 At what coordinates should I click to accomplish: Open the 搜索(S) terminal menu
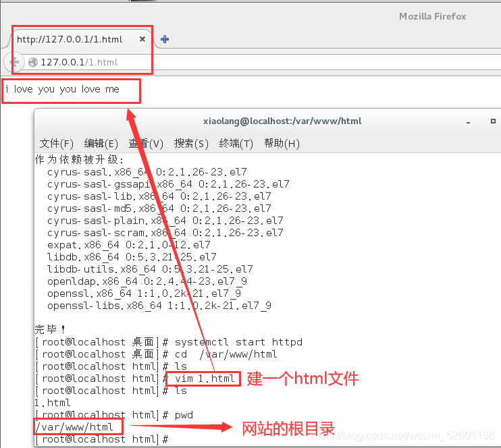coord(191,143)
